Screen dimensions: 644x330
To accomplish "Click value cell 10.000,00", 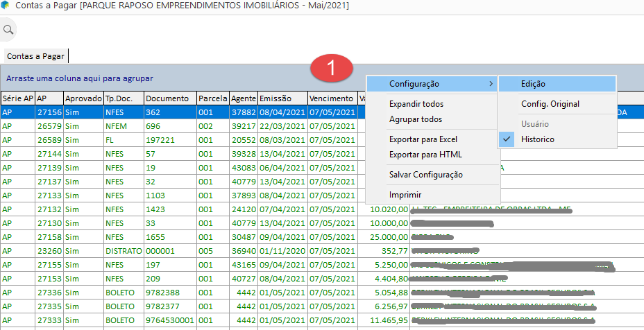I will point(384,223).
